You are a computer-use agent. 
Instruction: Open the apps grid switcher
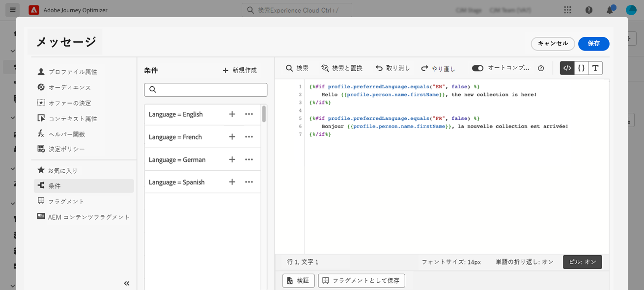point(568,10)
